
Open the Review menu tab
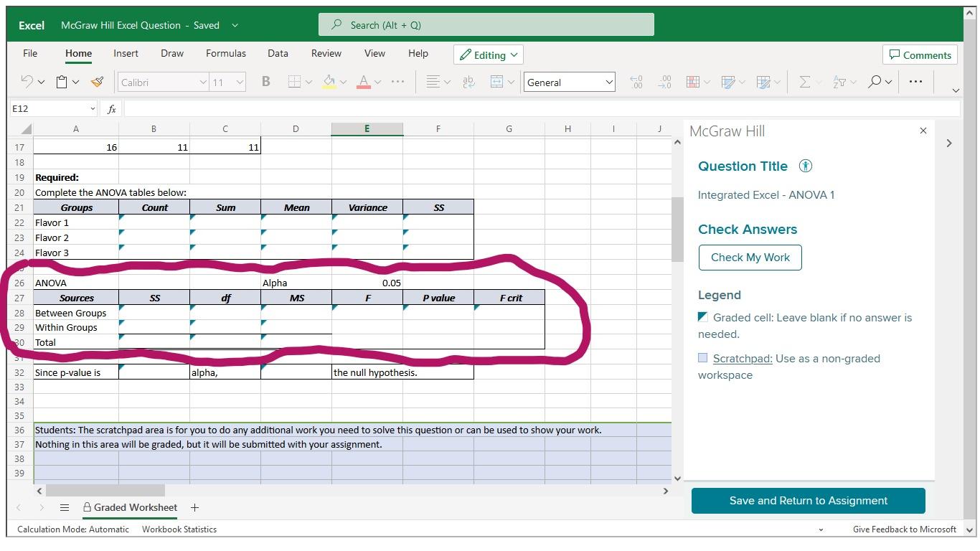pos(326,52)
